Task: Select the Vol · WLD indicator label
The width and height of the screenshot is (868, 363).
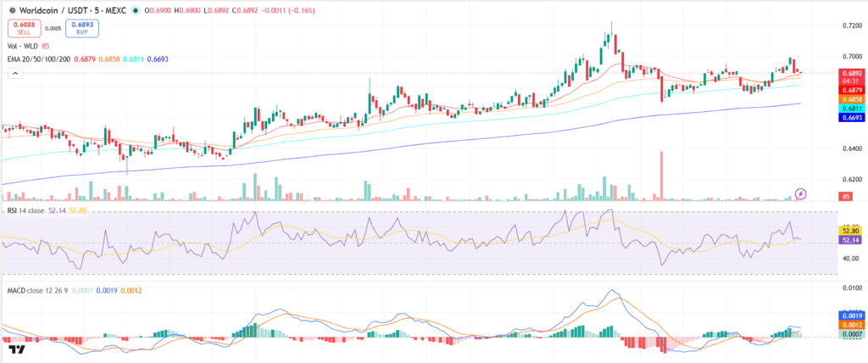Action: tap(21, 46)
